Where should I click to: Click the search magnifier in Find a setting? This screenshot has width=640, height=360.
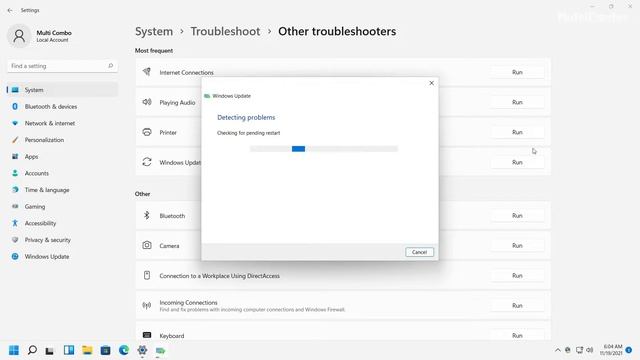[110, 66]
